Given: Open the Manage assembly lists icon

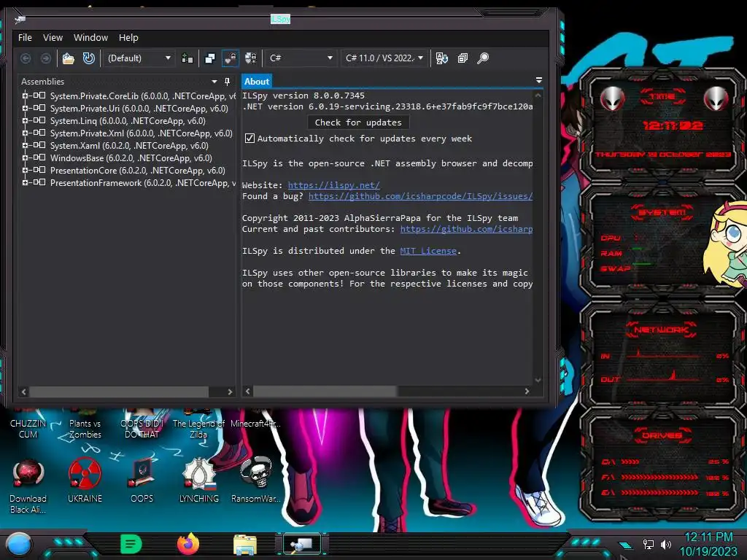Looking at the screenshot, I should pos(187,58).
